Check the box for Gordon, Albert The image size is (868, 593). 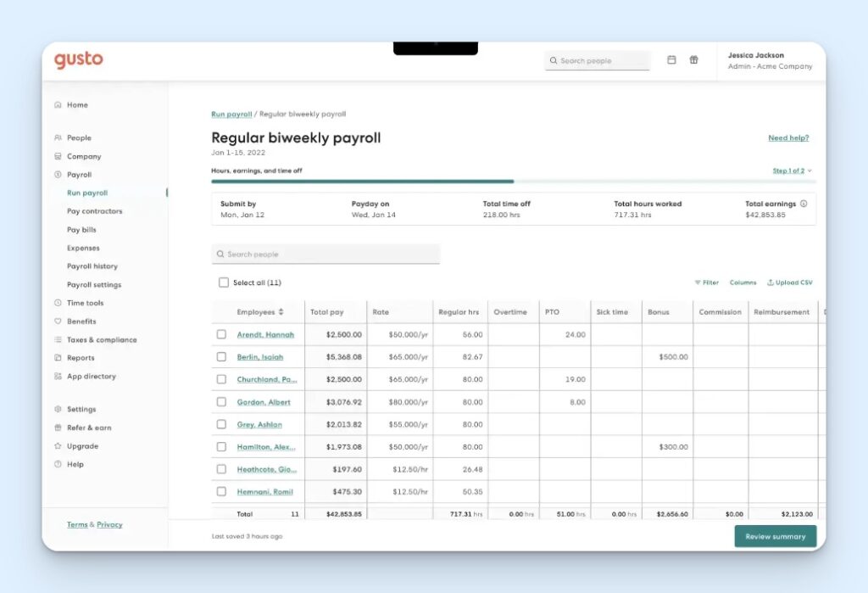pos(221,402)
